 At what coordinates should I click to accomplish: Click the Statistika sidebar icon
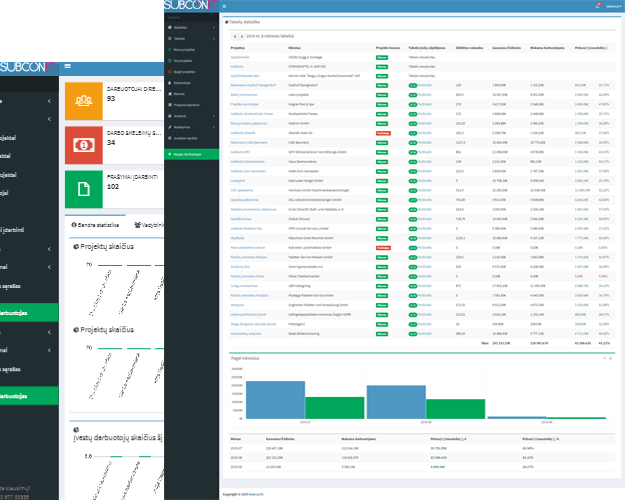click(x=170, y=28)
